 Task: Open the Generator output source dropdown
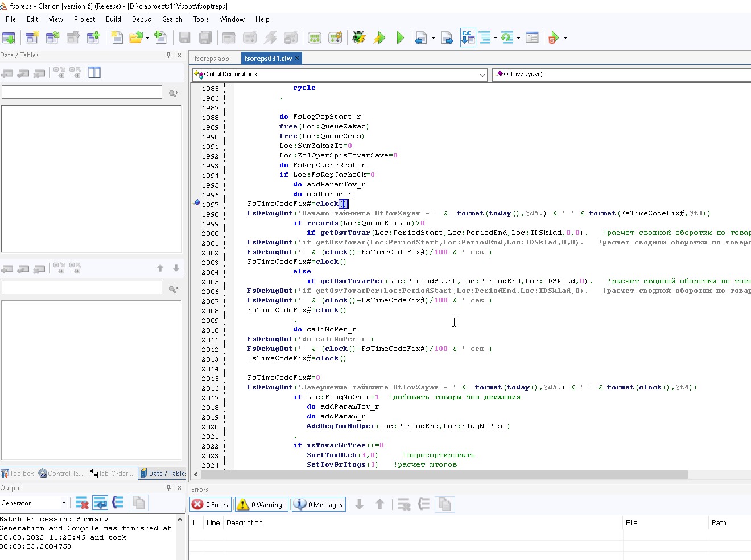(64, 503)
